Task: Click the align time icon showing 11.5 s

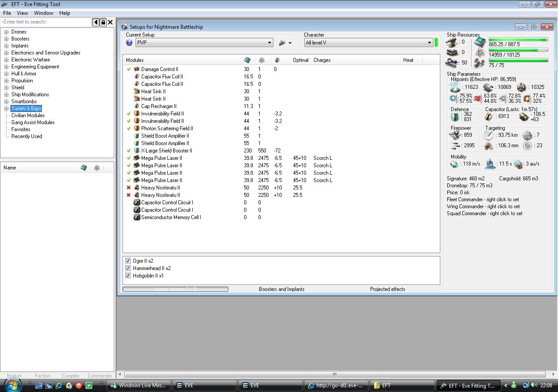Action: tap(490, 164)
